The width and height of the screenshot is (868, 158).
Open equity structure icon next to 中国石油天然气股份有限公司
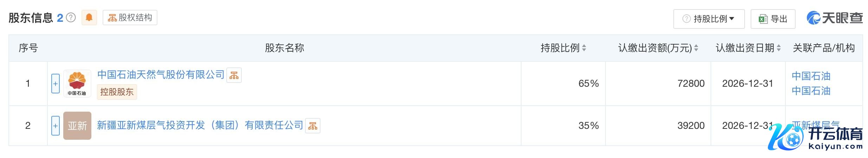(234, 75)
